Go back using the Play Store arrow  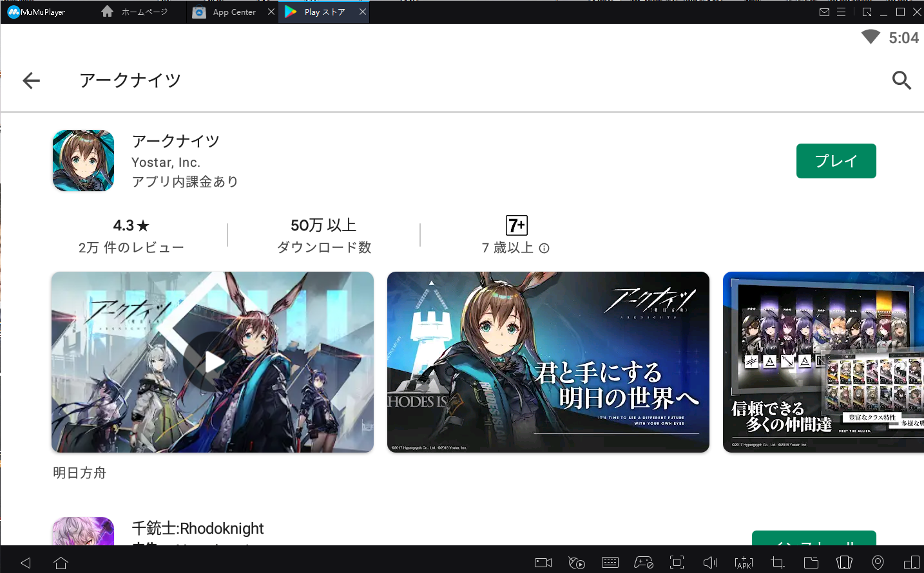click(x=31, y=80)
